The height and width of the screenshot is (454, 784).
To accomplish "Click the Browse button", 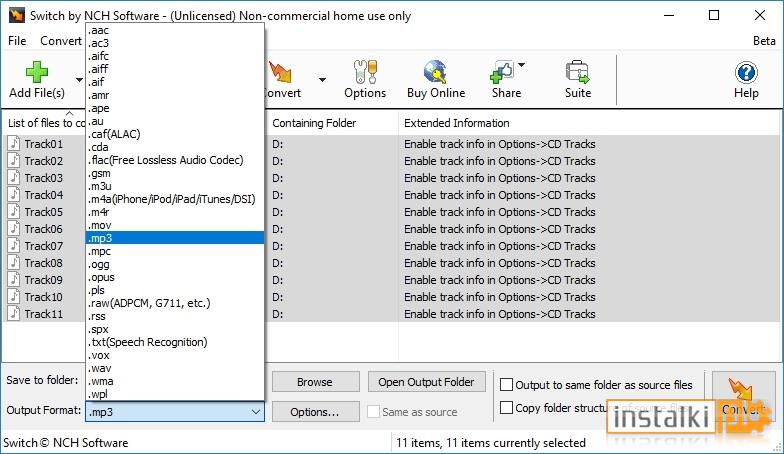I will [x=315, y=382].
